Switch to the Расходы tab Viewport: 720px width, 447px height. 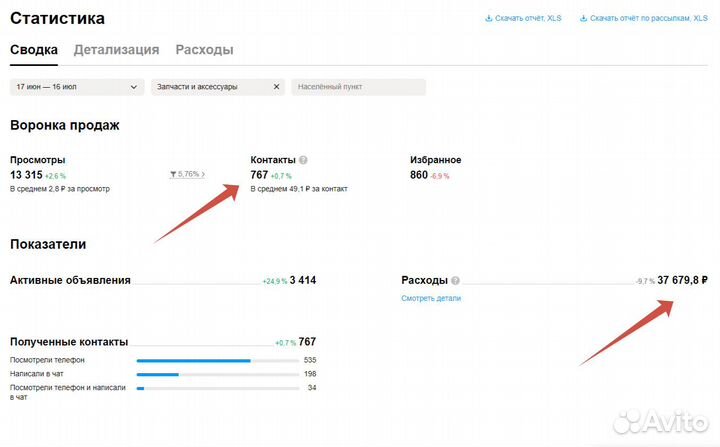[x=204, y=50]
